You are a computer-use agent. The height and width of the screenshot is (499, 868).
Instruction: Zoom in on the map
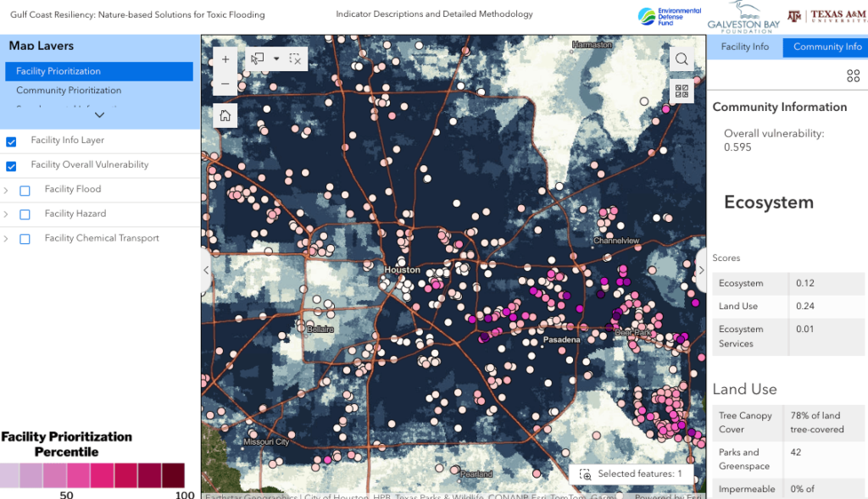pos(225,59)
